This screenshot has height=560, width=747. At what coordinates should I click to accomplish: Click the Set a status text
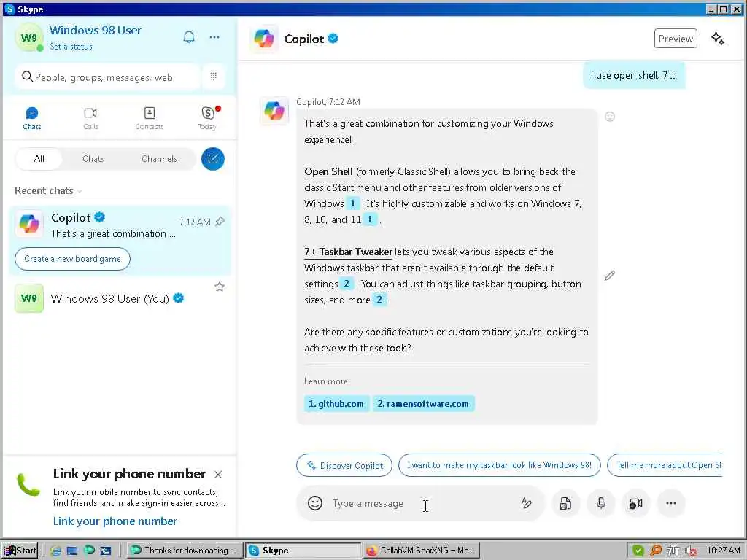[x=71, y=47]
